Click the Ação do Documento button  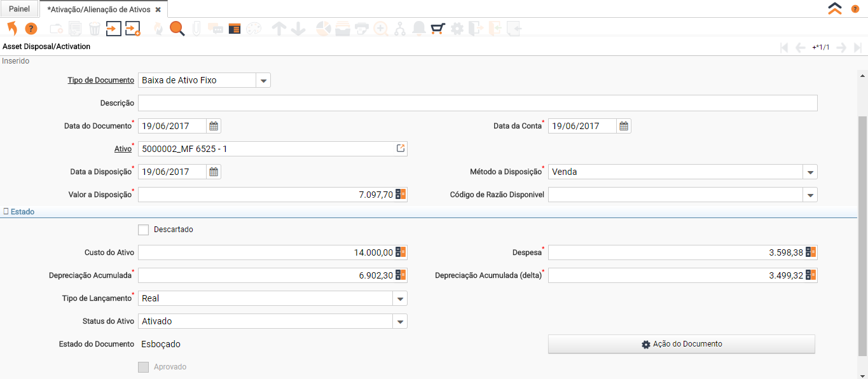tap(681, 344)
